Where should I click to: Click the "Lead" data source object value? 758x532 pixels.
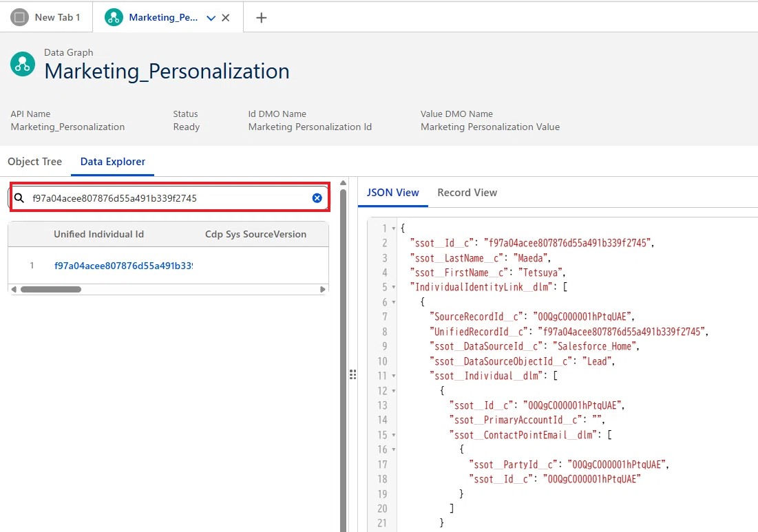tap(598, 361)
